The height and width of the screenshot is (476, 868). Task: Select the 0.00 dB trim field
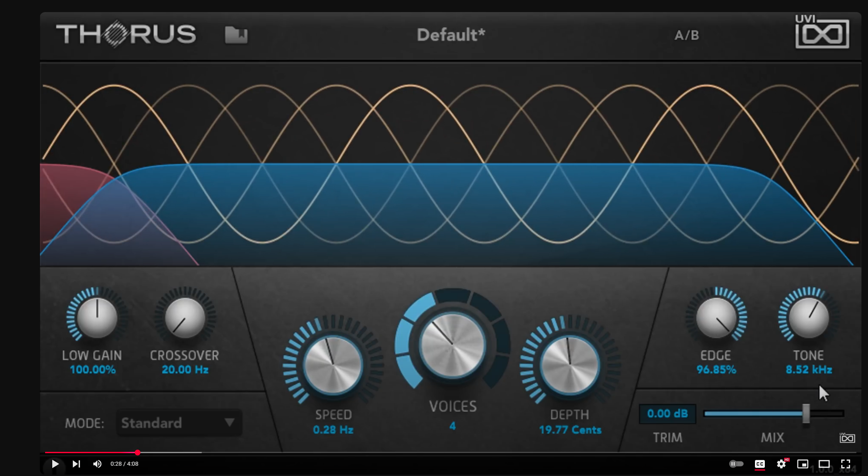coord(667,413)
